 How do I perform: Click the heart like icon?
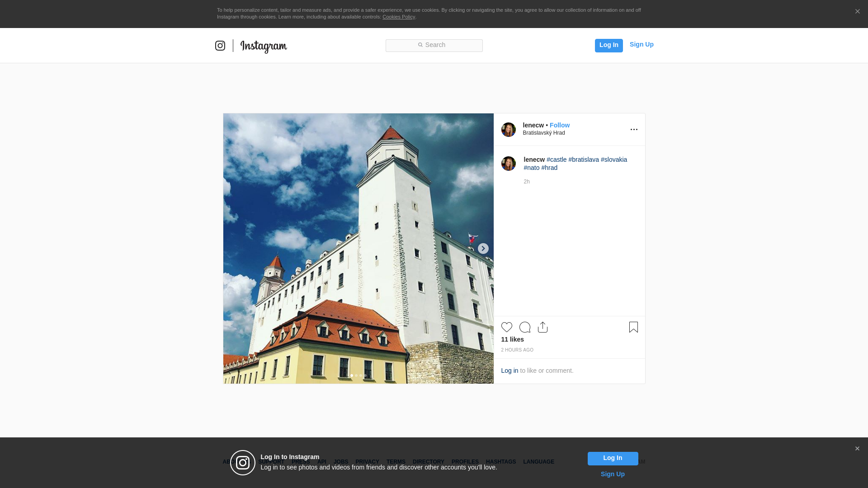point(506,327)
